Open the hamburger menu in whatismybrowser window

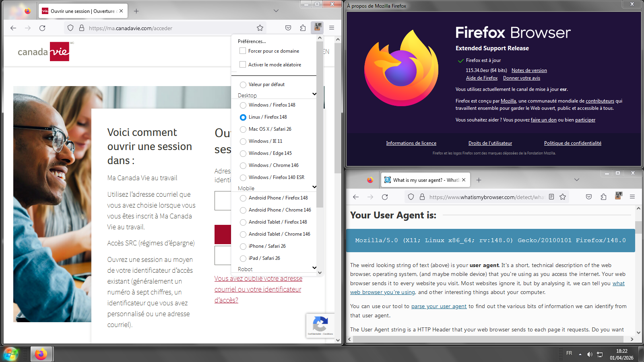632,197
